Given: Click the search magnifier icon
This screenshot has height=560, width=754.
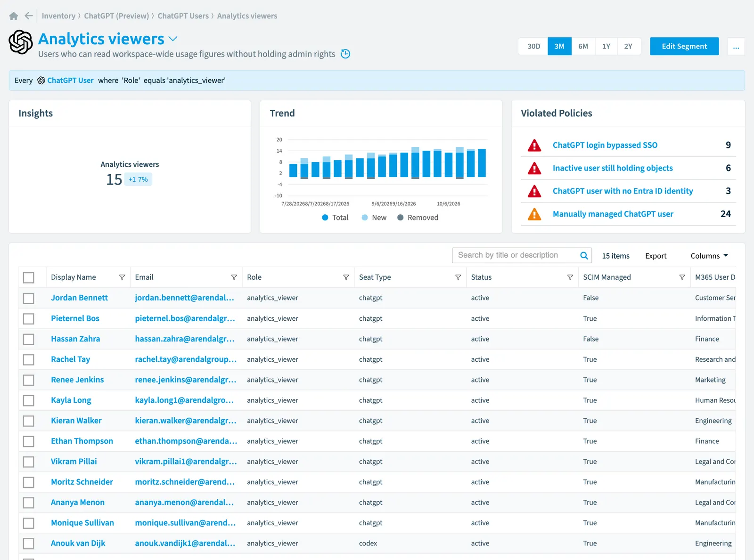Looking at the screenshot, I should point(584,255).
